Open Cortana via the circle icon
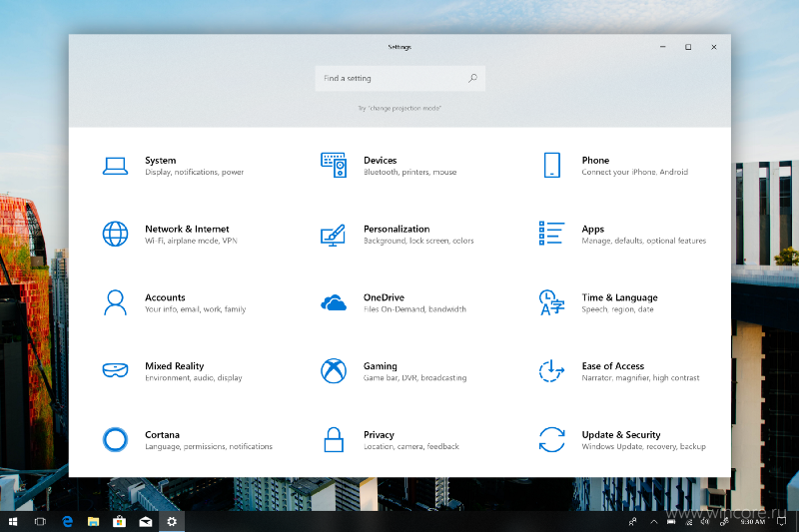Image resolution: width=799 pixels, height=532 pixels. click(115, 439)
